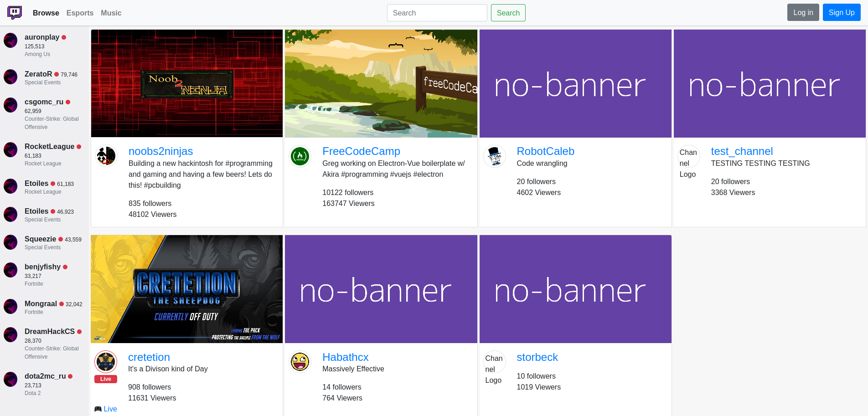The image size is (868, 416).
Task: Open DreamHackCS channel name in sidebar
Action: tap(50, 331)
